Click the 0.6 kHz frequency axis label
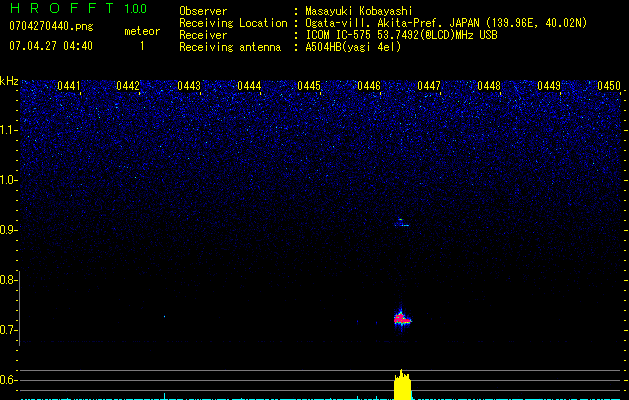The image size is (629, 400). tap(9, 380)
